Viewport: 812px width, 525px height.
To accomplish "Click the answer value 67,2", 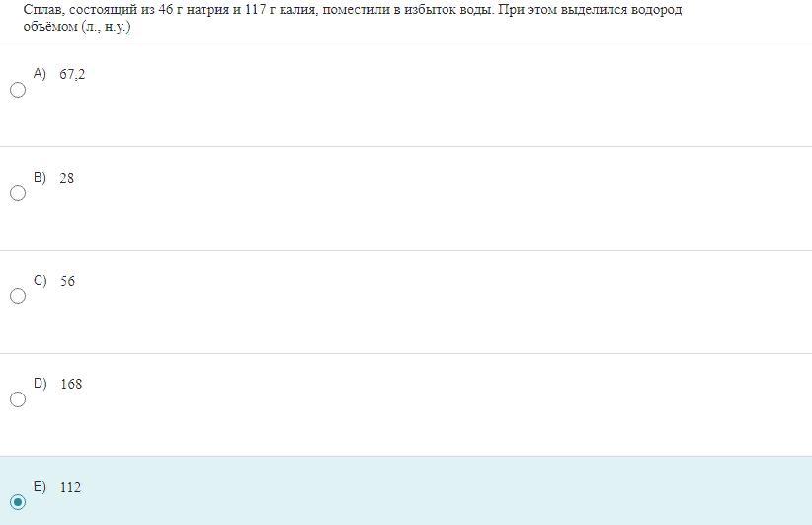I will [72, 74].
